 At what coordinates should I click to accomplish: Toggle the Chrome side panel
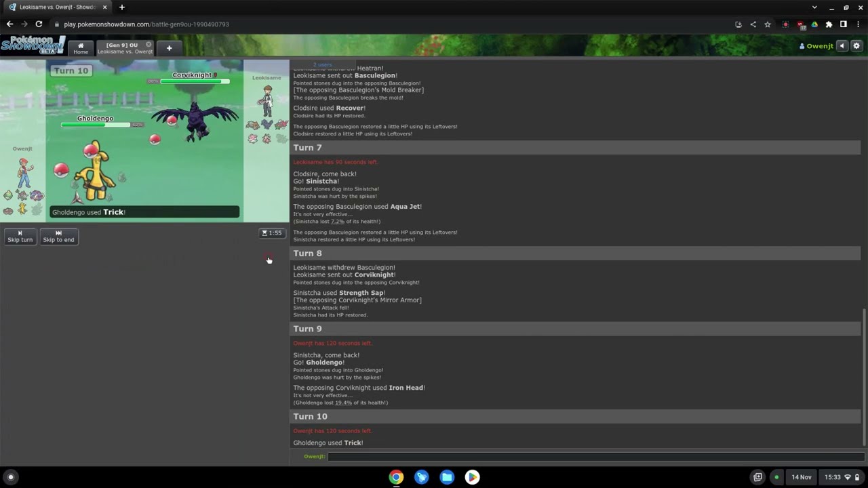[x=844, y=24]
